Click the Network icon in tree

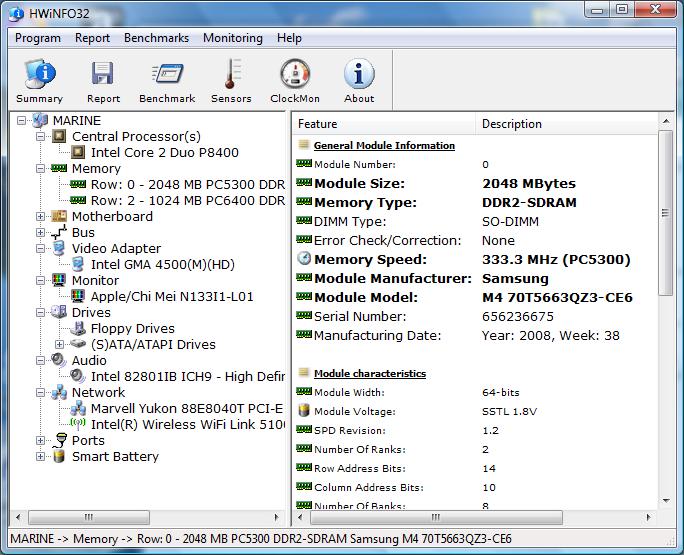[59, 392]
